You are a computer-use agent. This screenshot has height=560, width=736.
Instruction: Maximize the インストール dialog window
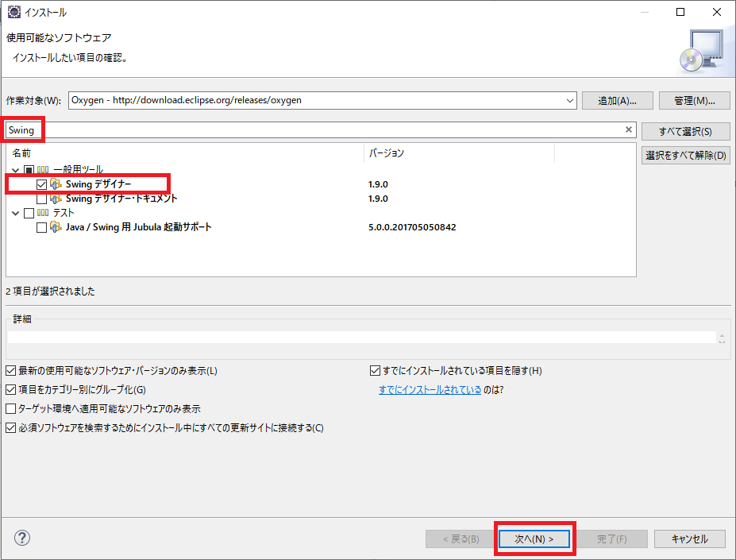click(x=680, y=12)
